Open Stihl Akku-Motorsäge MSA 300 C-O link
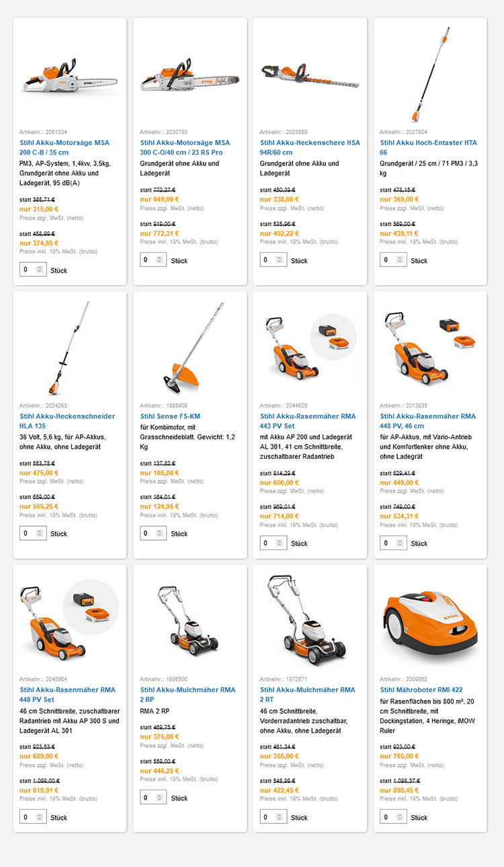Screen dimensions: 504x867 point(185,148)
